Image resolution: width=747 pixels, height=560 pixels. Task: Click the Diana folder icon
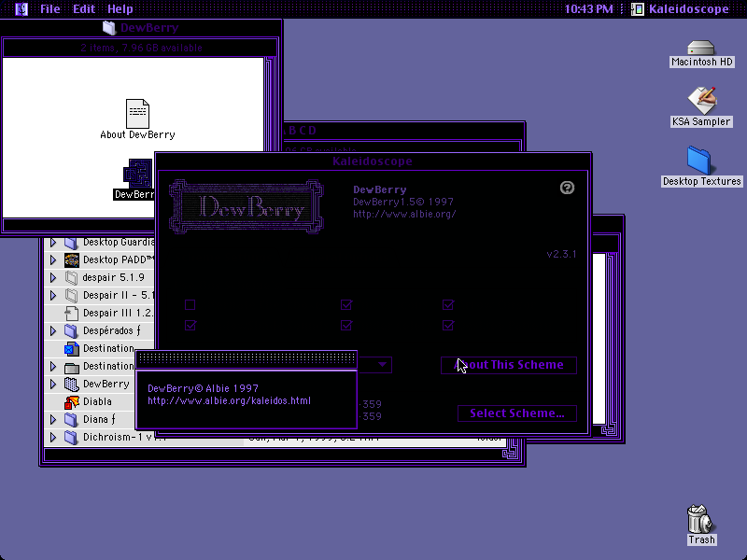[x=71, y=419]
